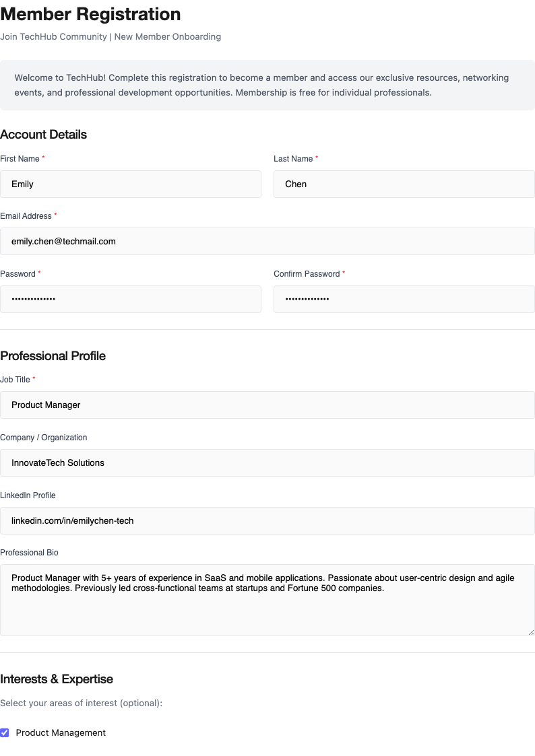Select the Job Title field

[x=267, y=405]
